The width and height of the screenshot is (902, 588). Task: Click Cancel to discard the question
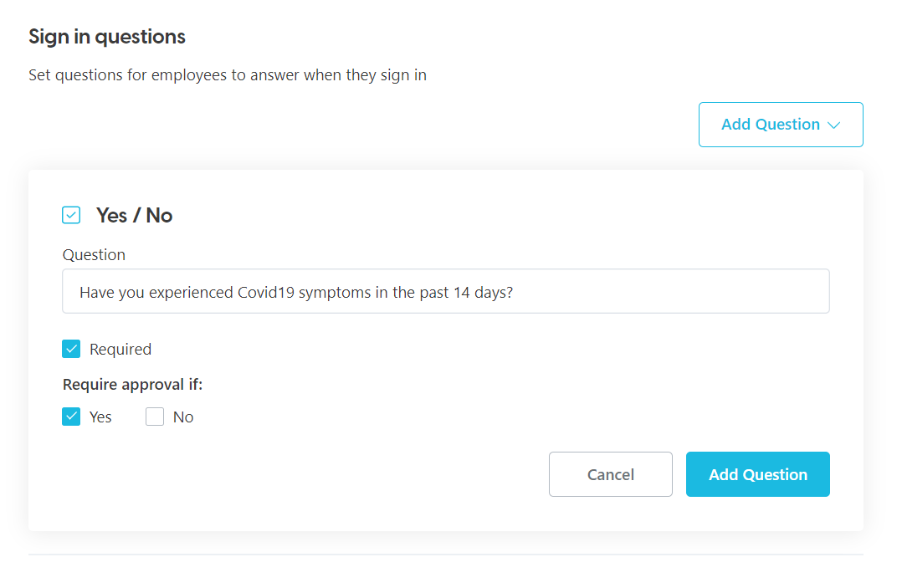[x=610, y=474]
